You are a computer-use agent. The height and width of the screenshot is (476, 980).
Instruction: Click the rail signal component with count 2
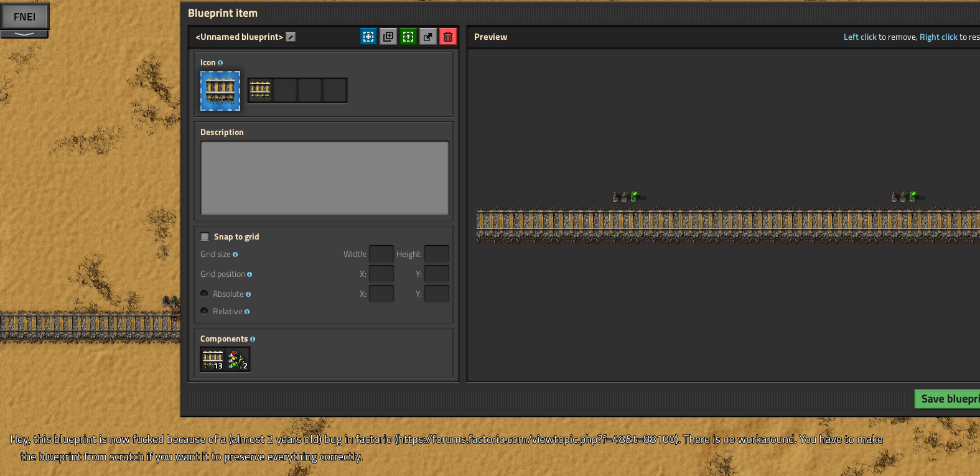pyautogui.click(x=238, y=359)
